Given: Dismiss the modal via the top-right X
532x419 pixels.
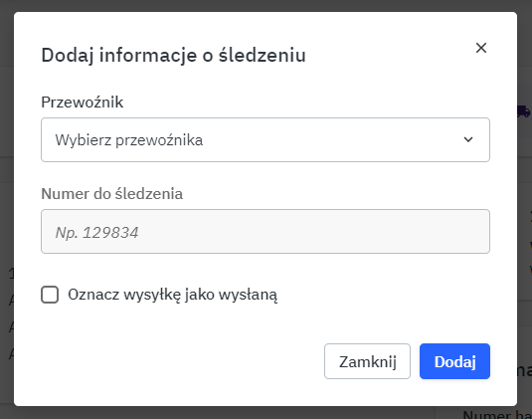Looking at the screenshot, I should click(481, 48).
